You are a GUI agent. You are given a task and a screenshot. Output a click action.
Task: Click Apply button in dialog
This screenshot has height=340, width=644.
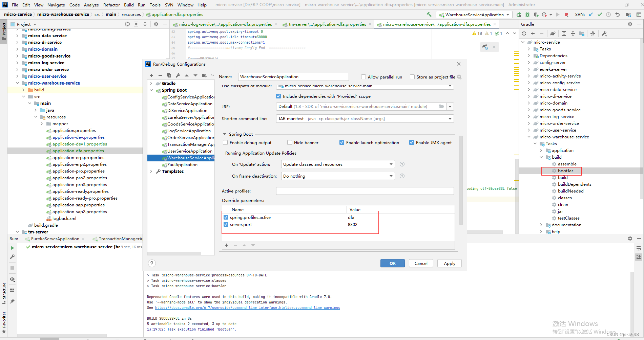click(450, 263)
